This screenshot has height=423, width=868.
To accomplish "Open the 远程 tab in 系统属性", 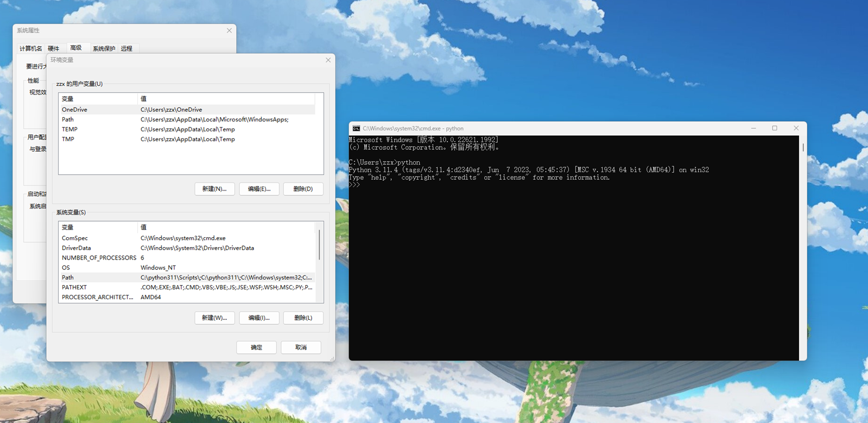I will pyautogui.click(x=126, y=48).
